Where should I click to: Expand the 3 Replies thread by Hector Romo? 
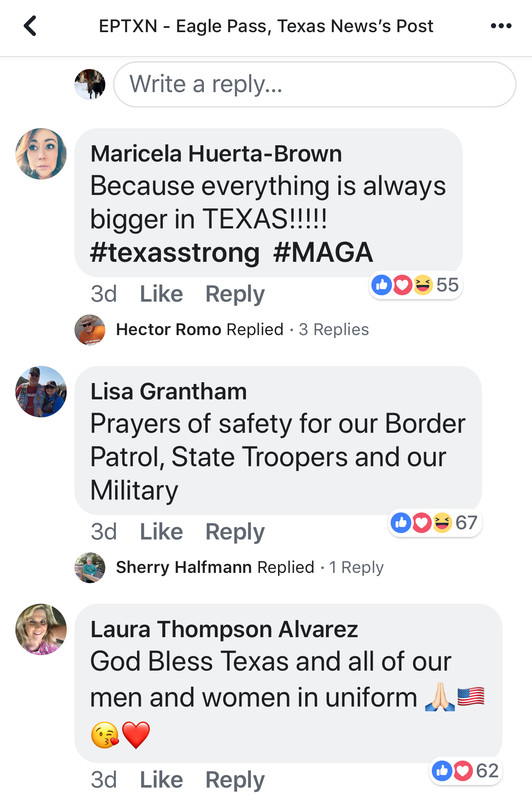coord(334,330)
